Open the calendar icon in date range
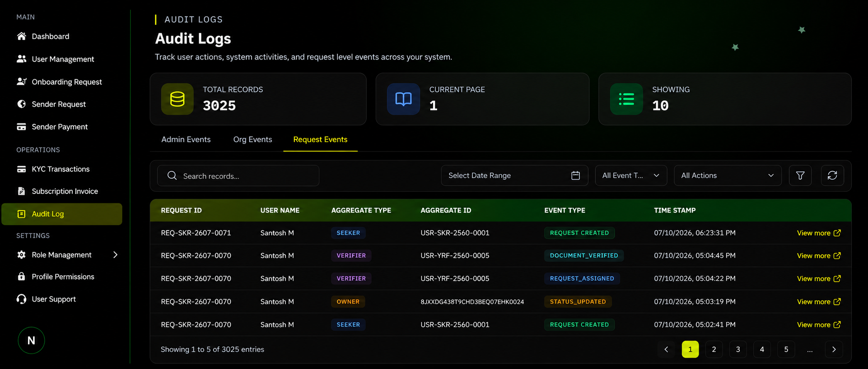Viewport: 868px width, 369px height. point(575,175)
